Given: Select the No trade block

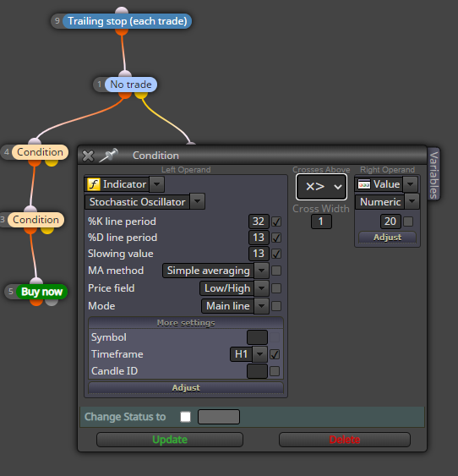Looking at the screenshot, I should pos(131,85).
